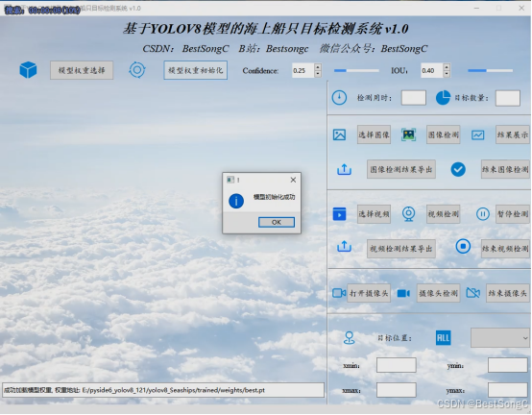This screenshot has width=532, height=415.
Task: Click the 选择图像 button
Action: click(x=374, y=134)
